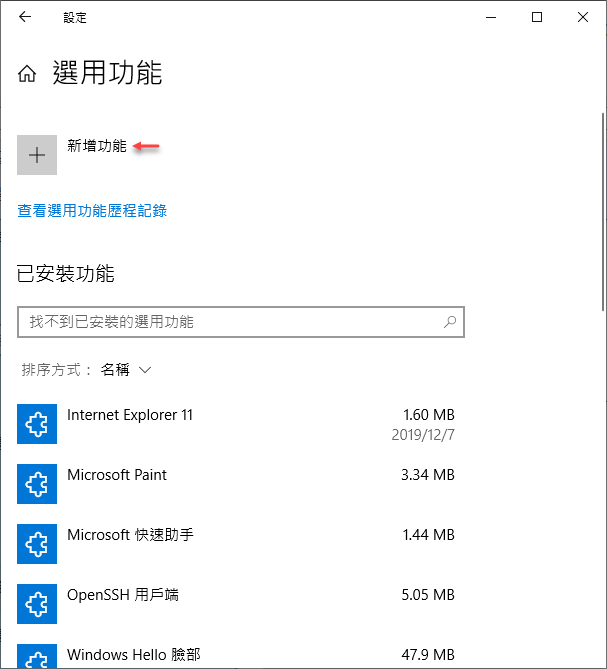Select the Microsoft 快速助手 puzzle icon
The height and width of the screenshot is (669, 607).
point(37,544)
